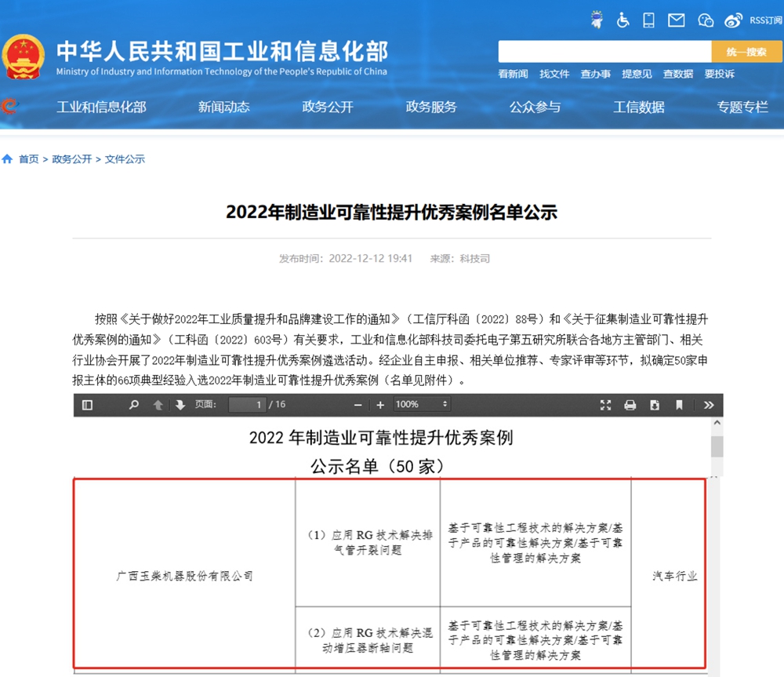The image size is (784, 677).
Task: Open the 看新闻 quick link
Action: [x=513, y=74]
